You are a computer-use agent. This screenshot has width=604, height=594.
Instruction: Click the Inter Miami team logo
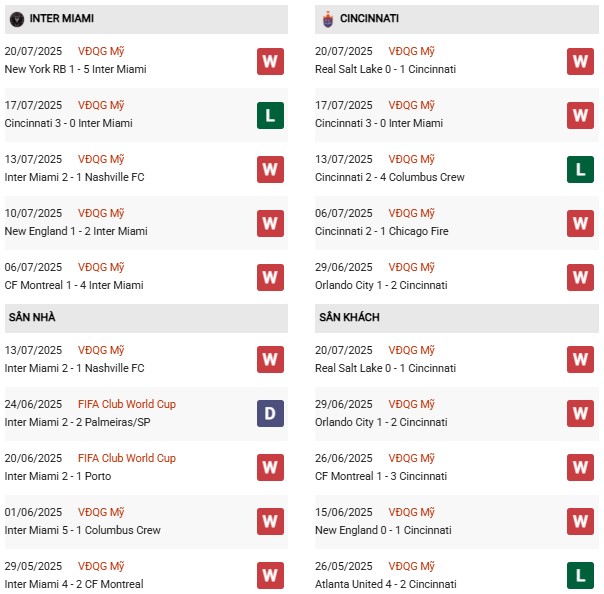(15, 18)
